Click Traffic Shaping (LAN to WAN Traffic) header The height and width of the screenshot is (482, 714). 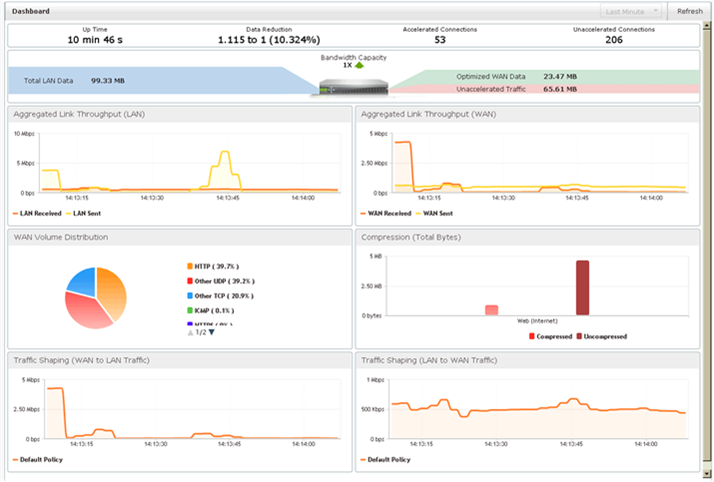click(527, 360)
